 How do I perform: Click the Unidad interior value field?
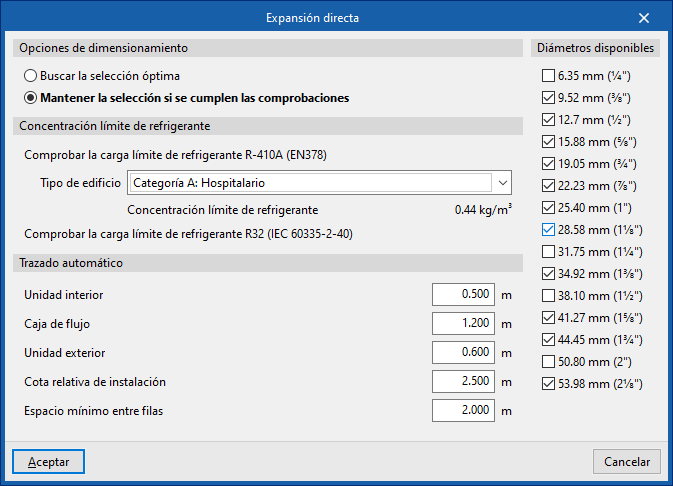(x=463, y=295)
